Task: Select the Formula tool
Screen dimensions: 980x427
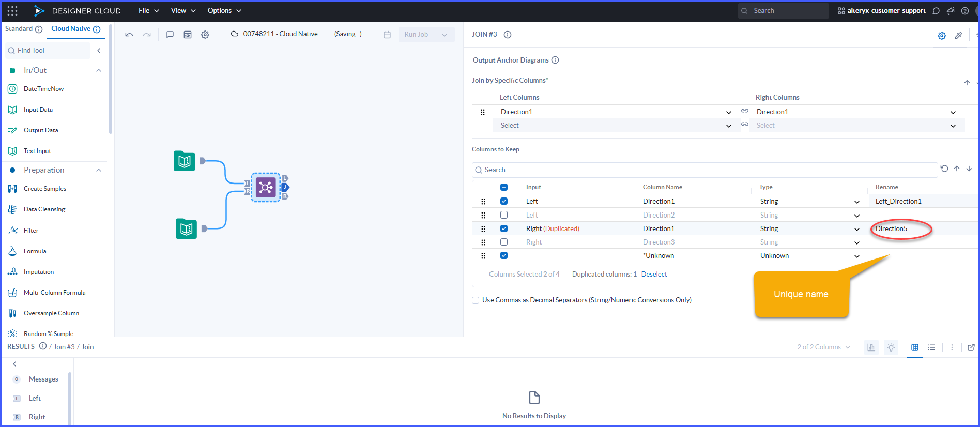Action: pyautogui.click(x=27, y=251)
